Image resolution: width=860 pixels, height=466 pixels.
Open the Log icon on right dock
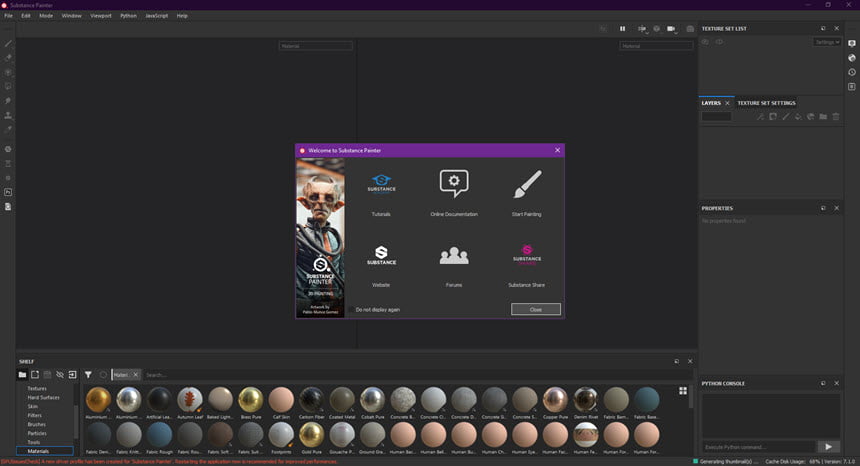852,87
